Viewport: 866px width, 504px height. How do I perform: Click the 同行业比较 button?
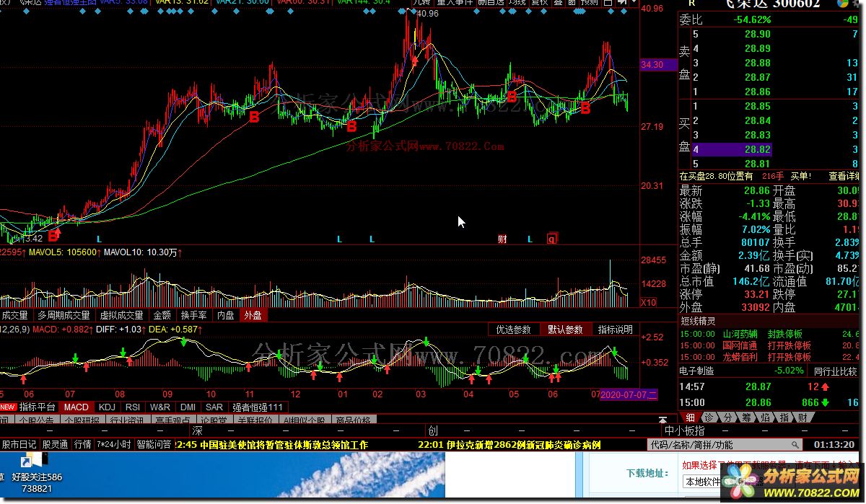pyautogui.click(x=836, y=371)
